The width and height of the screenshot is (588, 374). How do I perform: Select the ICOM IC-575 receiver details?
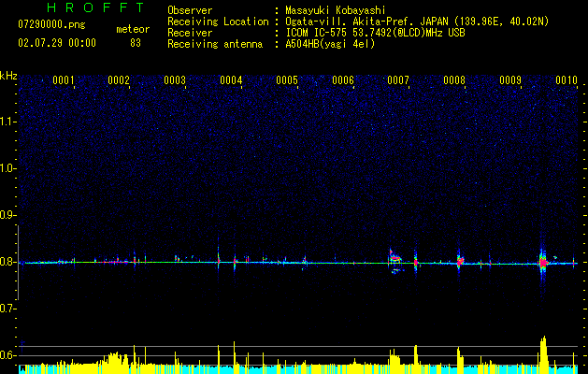coord(375,33)
